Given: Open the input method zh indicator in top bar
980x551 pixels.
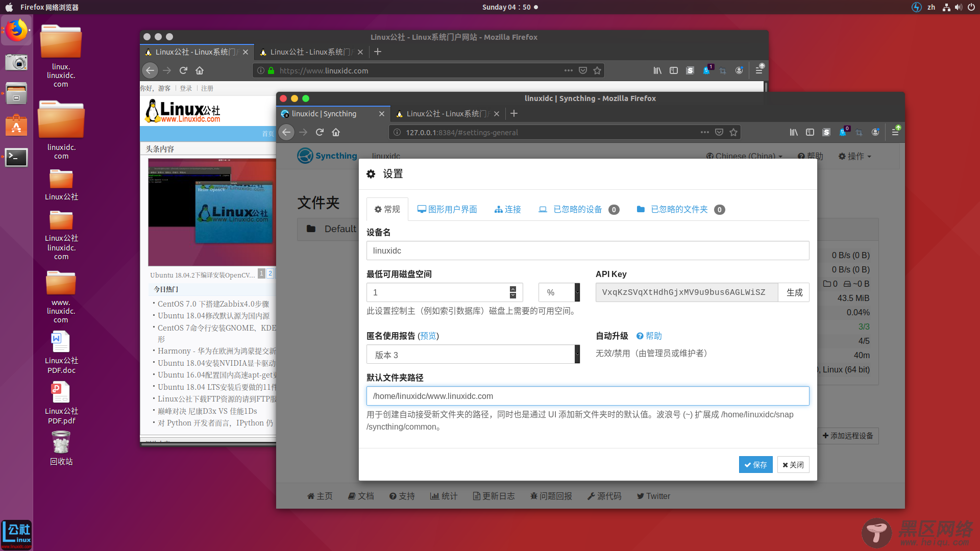Looking at the screenshot, I should pos(932,7).
